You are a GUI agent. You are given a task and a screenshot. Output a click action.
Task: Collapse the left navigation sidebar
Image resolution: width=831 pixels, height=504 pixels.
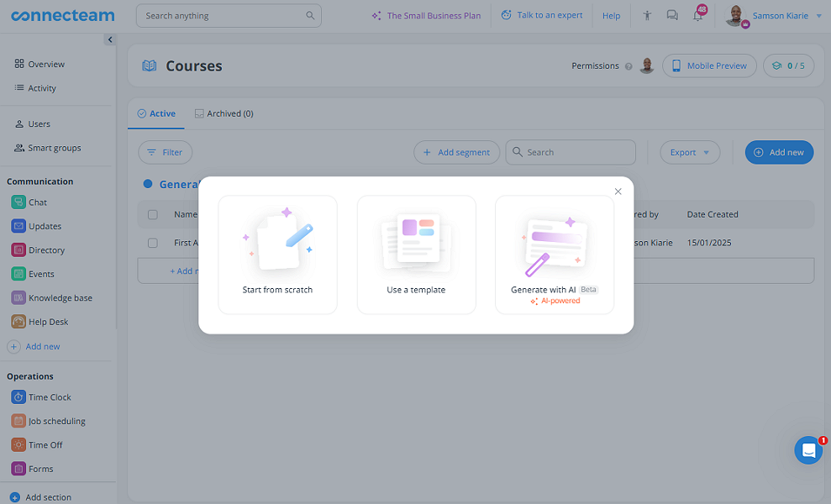(110, 39)
